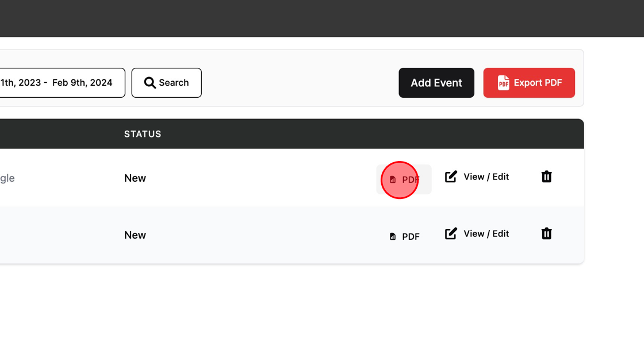The image size is (644, 360).
Task: Click the Feb 9th, 2024 end date
Action: (82, 83)
